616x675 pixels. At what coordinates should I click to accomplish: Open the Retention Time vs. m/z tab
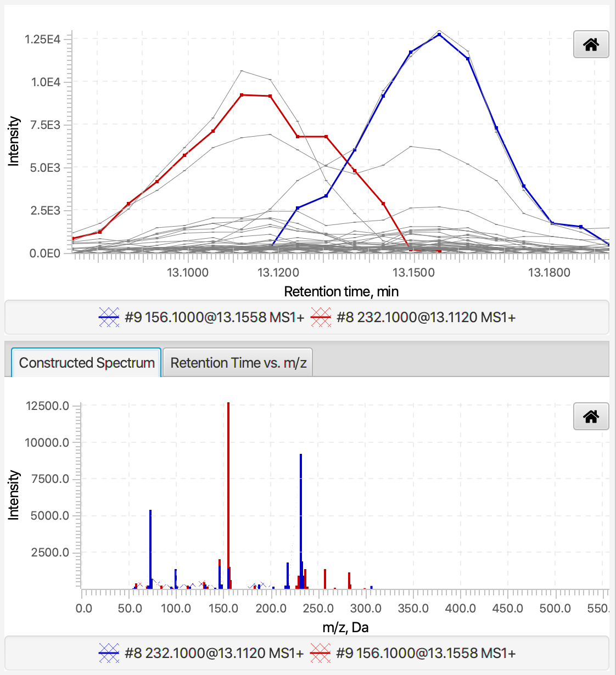pyautogui.click(x=238, y=363)
